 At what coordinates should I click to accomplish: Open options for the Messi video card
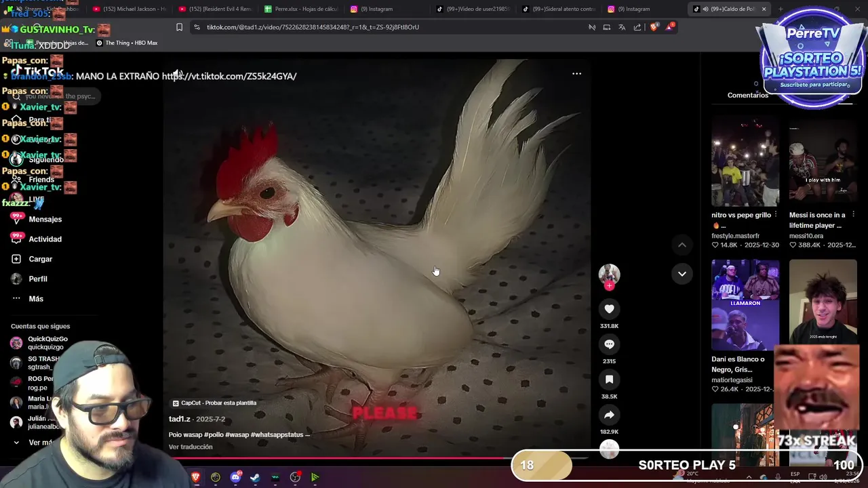tap(853, 215)
